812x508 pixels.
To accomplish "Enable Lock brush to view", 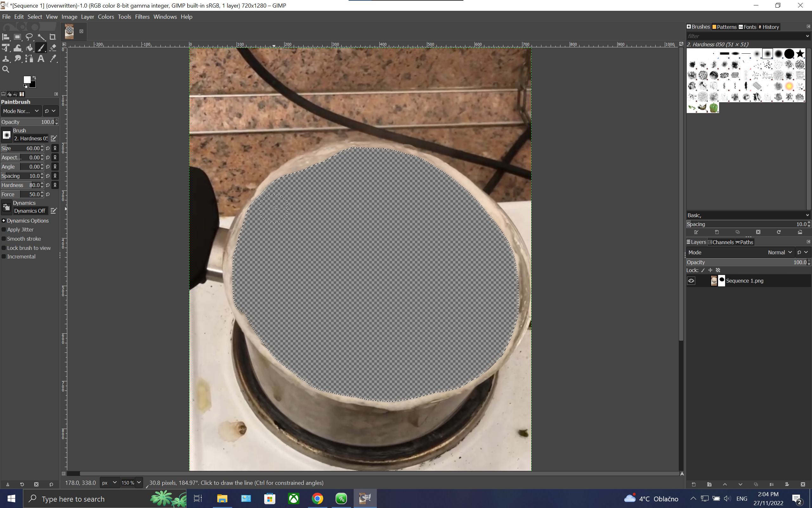I will (x=4, y=248).
